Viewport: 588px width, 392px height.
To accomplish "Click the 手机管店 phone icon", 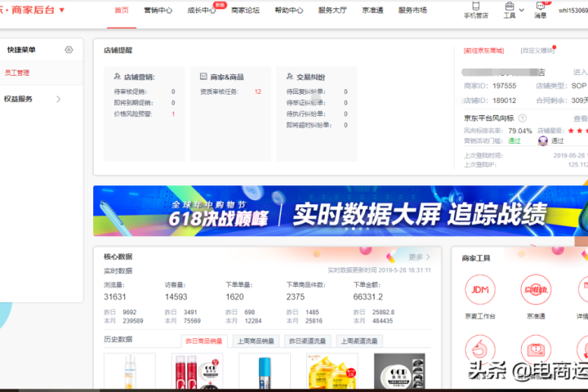I will (476, 6).
